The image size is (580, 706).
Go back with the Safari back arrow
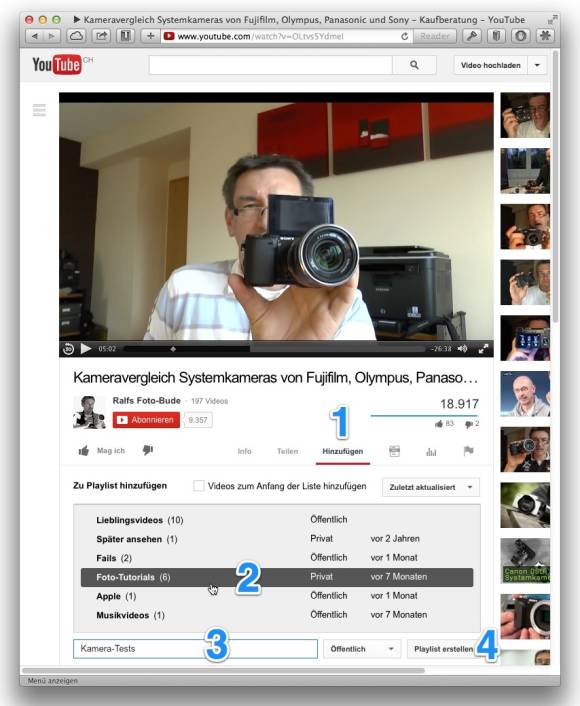click(35, 36)
